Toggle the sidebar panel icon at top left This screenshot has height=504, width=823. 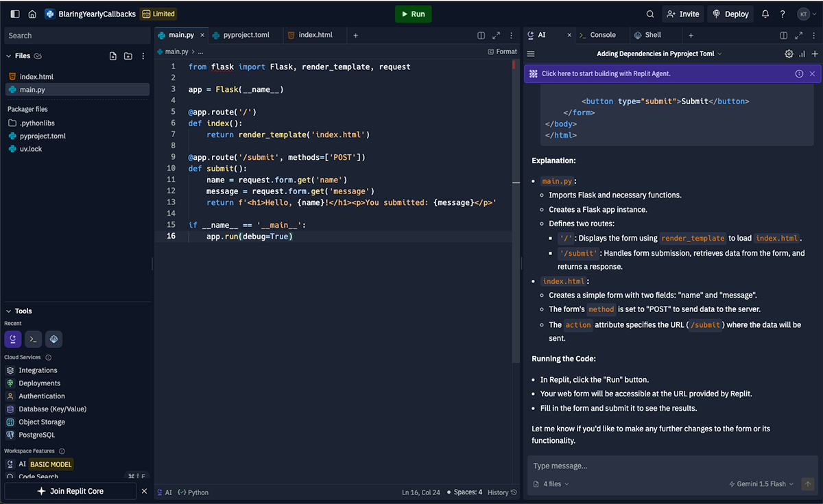pyautogui.click(x=15, y=14)
